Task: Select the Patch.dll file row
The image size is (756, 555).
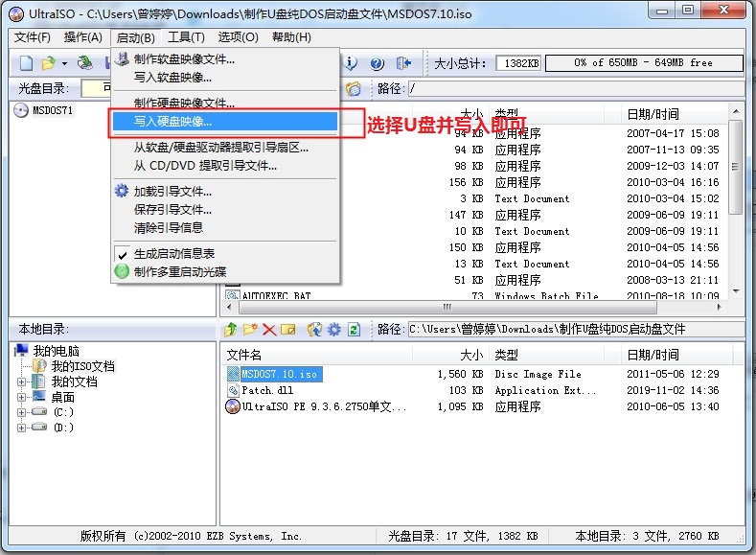Action: [x=267, y=390]
